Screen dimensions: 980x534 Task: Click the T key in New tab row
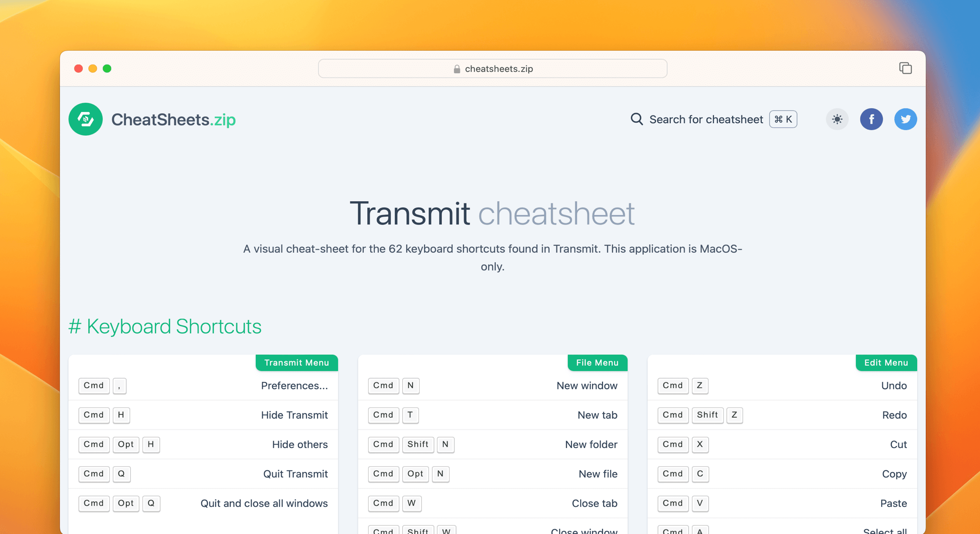click(410, 415)
